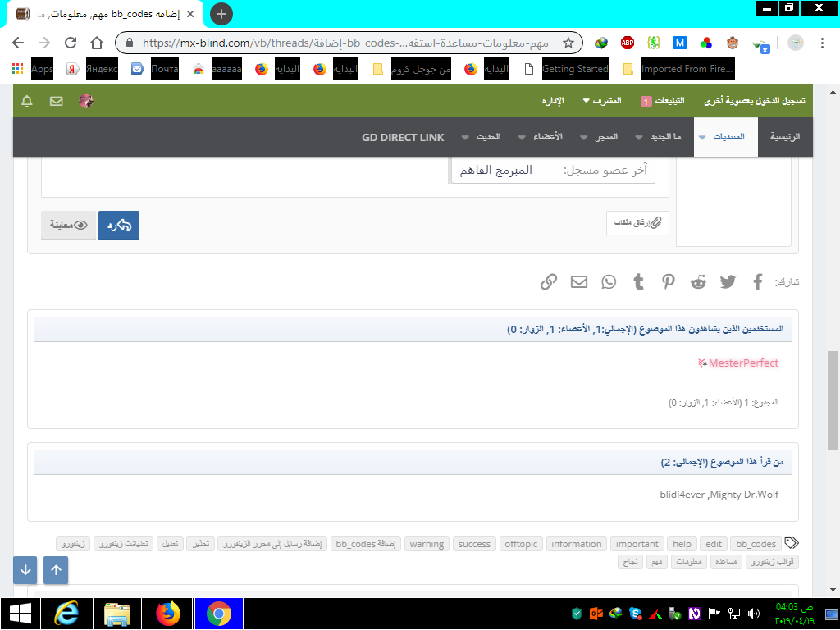
Task: Share thread on Facebook
Action: point(758,282)
